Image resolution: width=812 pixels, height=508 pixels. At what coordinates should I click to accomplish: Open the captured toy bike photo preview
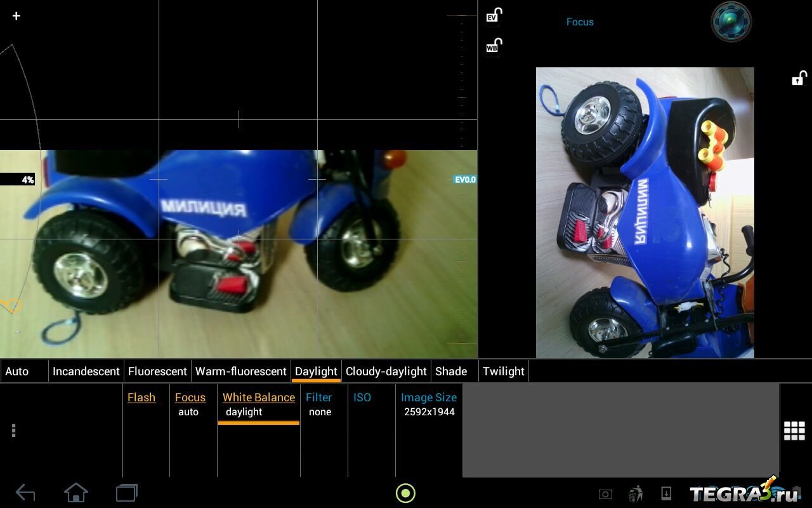pyautogui.click(x=645, y=213)
